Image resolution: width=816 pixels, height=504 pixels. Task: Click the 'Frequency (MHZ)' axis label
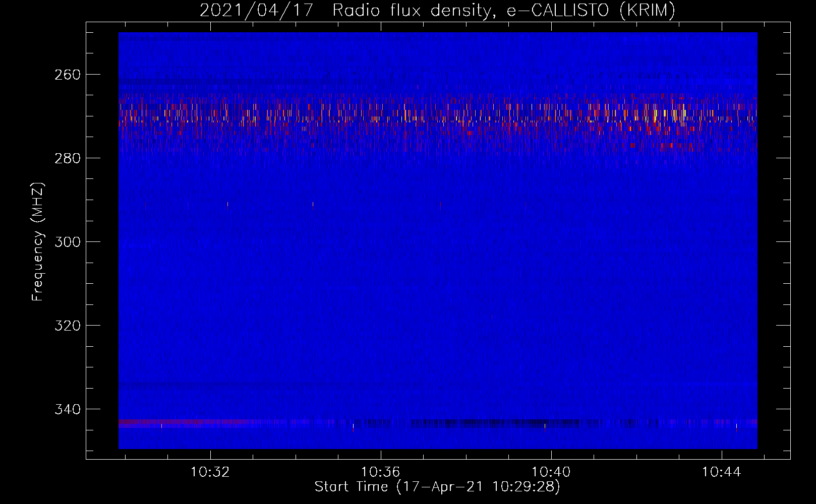pos(38,241)
